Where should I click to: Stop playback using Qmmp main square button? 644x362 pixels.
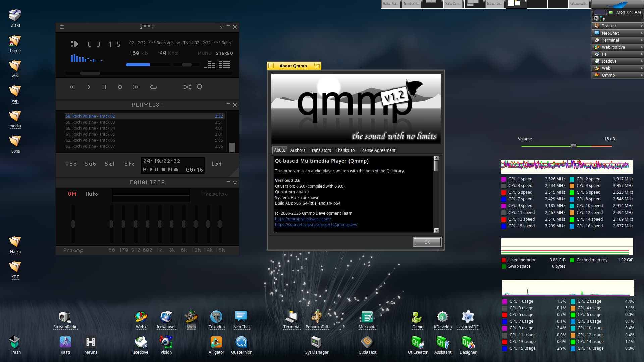click(x=120, y=87)
